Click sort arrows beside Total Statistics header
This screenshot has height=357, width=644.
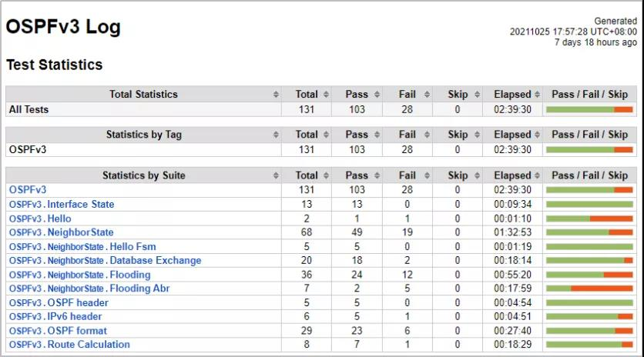276,95
